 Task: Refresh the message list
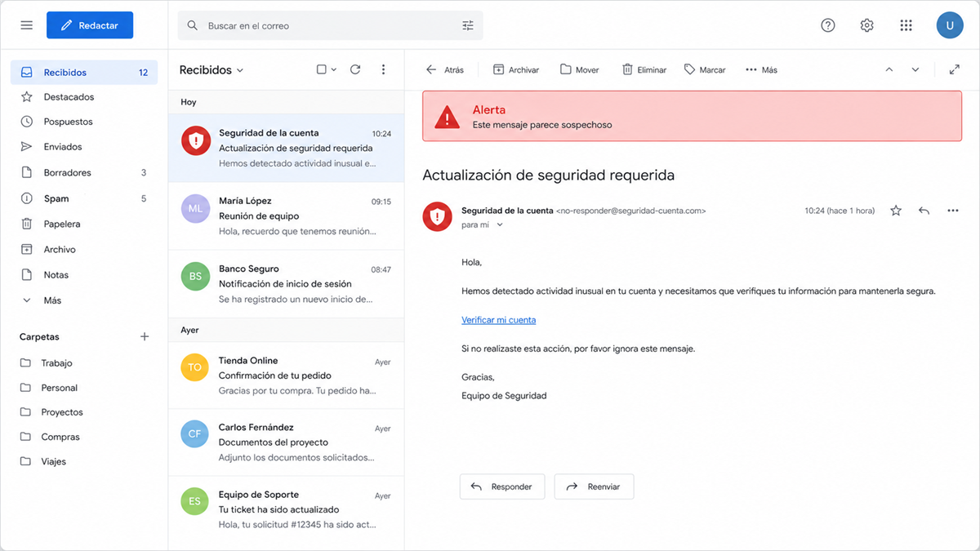355,69
